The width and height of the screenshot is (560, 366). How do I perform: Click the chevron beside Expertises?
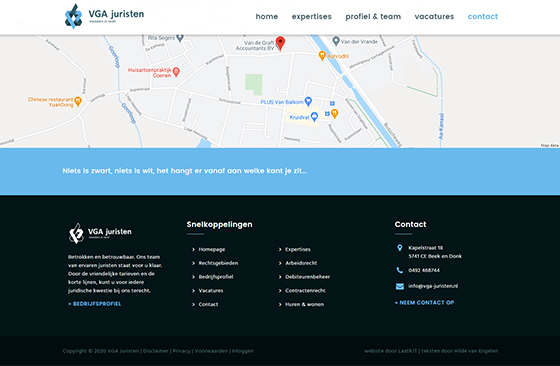(x=280, y=249)
